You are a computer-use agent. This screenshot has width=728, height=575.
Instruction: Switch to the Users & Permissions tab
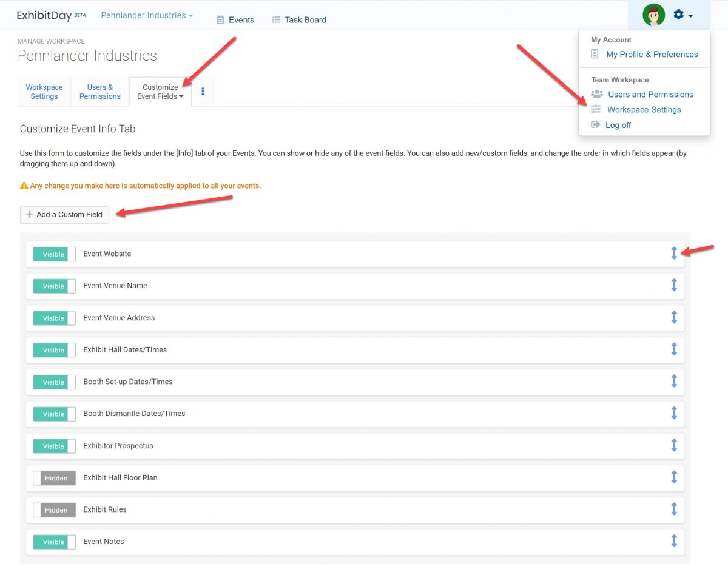point(99,92)
